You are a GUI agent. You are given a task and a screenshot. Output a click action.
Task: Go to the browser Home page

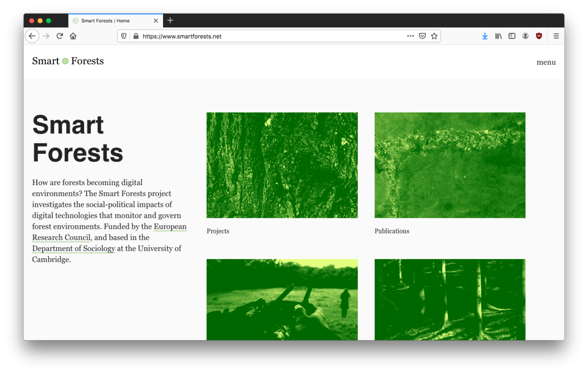[x=73, y=36]
